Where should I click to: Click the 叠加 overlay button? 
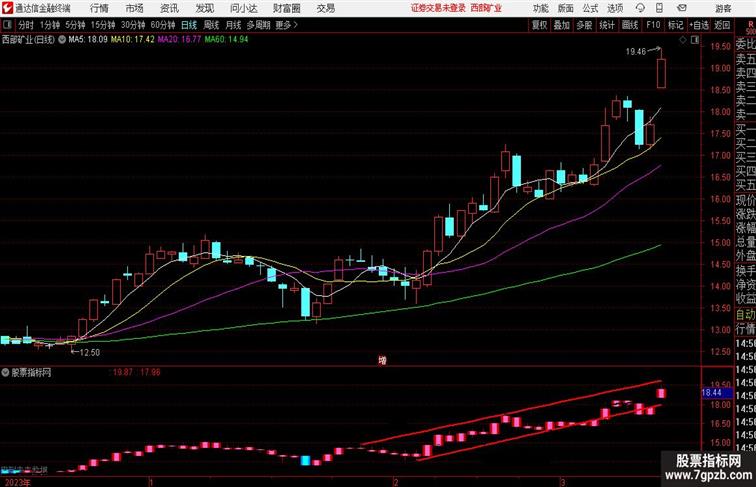pos(561,25)
